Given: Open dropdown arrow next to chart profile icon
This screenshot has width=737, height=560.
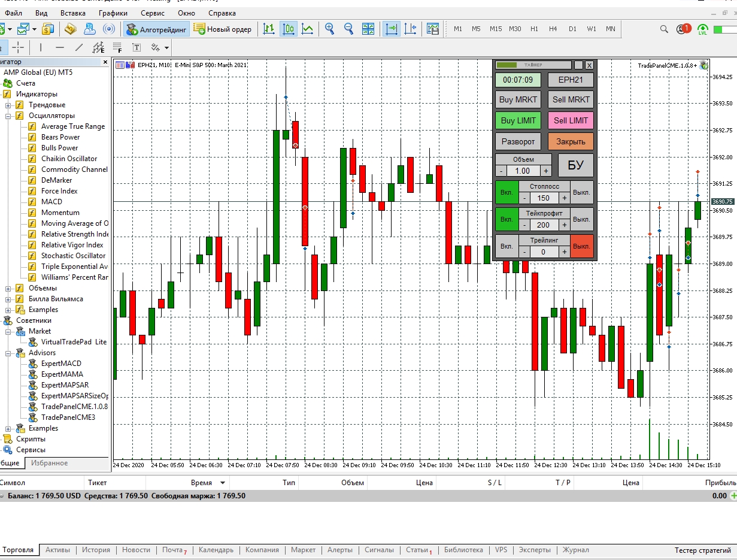Looking at the screenshot, I should (34, 29).
